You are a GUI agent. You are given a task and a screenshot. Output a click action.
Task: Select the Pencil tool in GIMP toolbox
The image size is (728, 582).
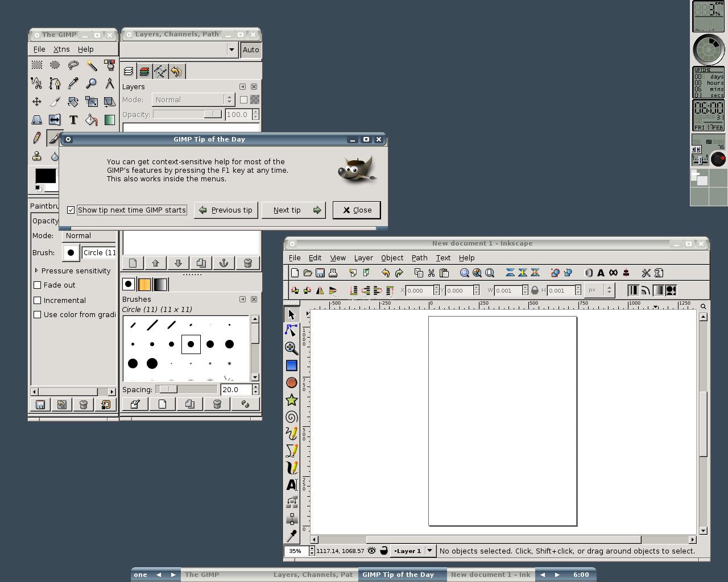37,138
